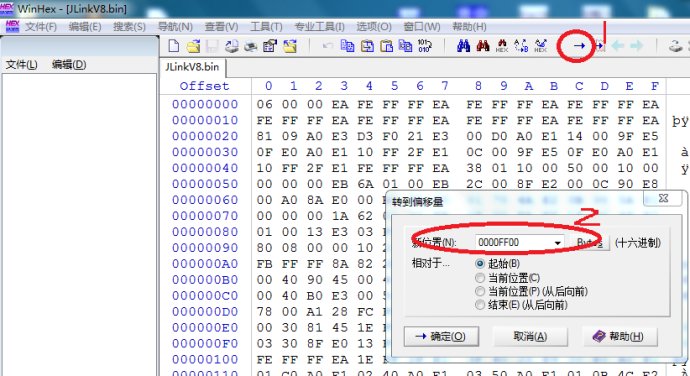Click the blue binoculars Find Text icon
The height and width of the screenshot is (376, 690).
[x=463, y=46]
